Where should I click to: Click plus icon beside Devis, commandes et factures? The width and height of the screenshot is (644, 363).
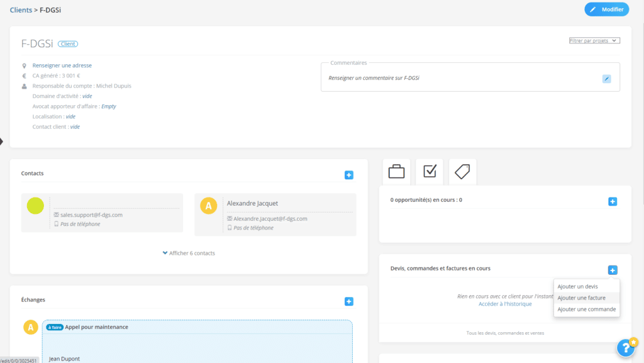point(613,270)
